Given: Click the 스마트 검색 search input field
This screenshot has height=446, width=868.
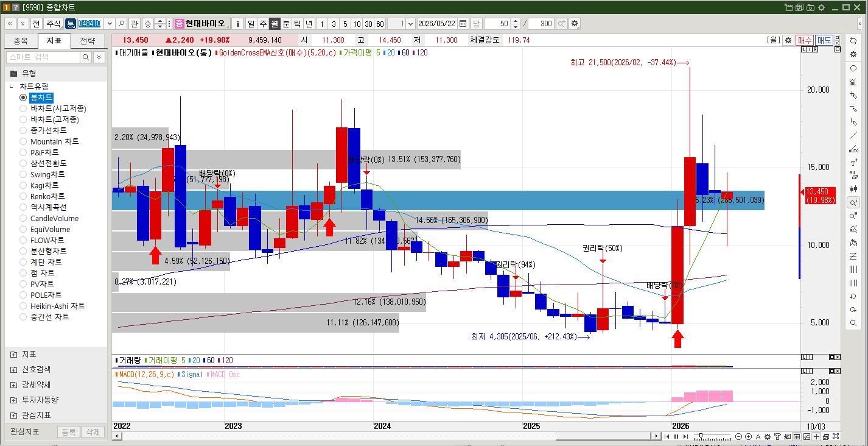Looking at the screenshot, I should point(43,57).
